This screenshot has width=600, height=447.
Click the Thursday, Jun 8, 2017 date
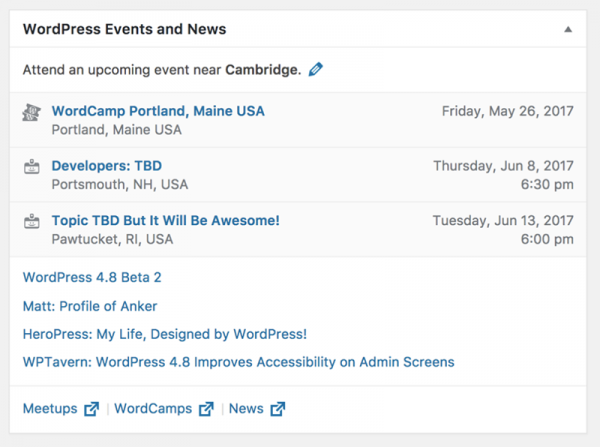point(504,166)
